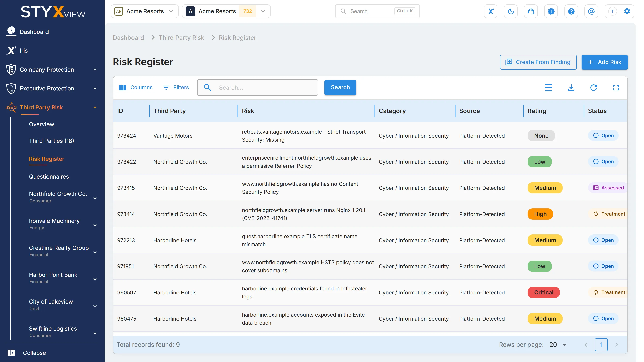644x362 pixels.
Task: Collapse Third Party Risk menu
Action: (95, 107)
